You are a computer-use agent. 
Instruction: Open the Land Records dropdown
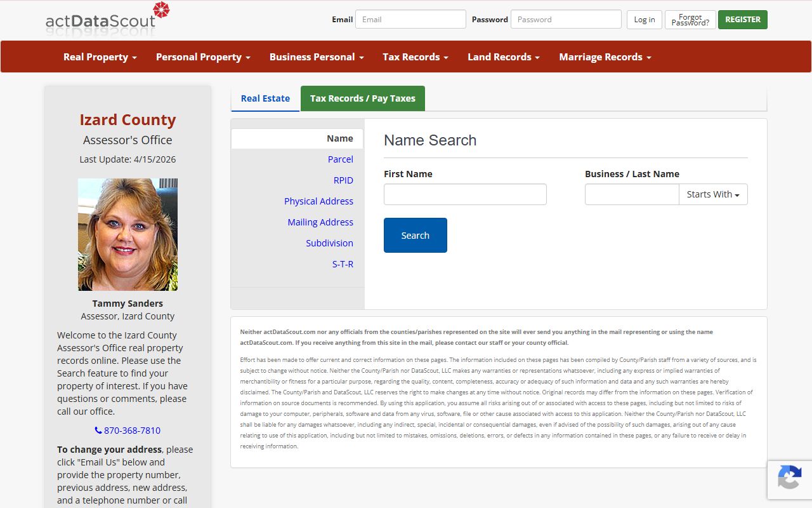tap(504, 57)
